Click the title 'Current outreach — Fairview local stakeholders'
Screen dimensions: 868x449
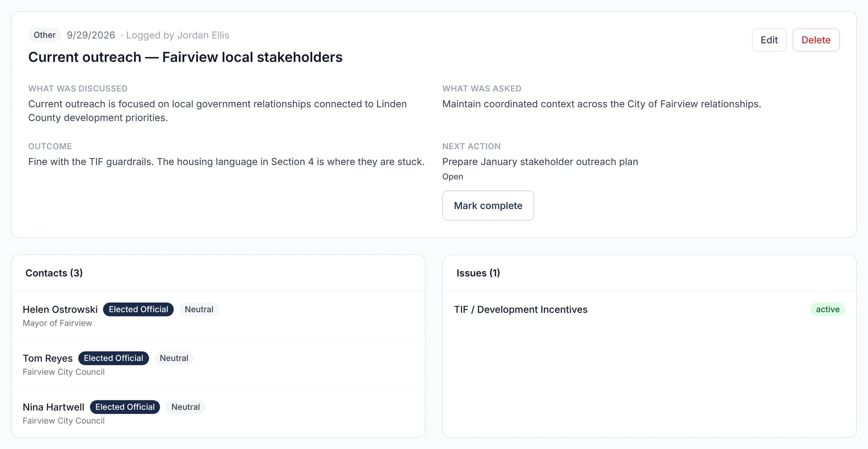click(185, 57)
